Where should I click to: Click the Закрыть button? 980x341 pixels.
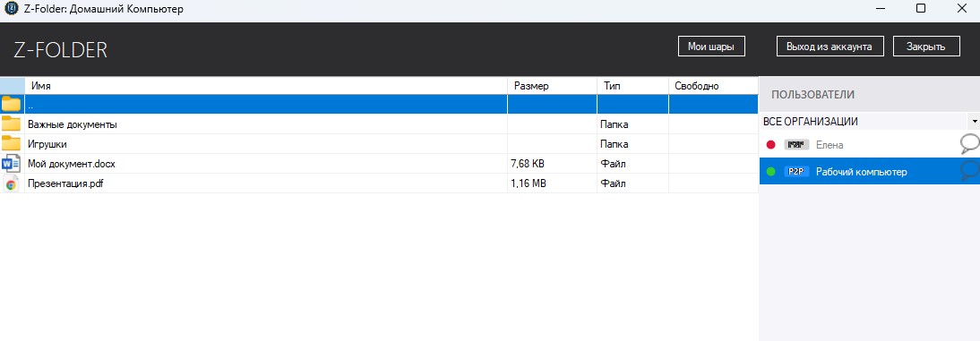coord(926,47)
